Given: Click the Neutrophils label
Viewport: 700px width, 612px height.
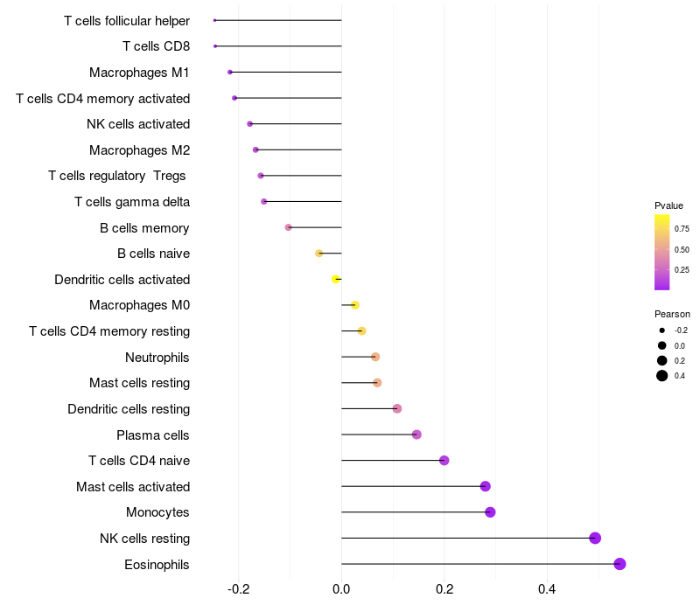Looking at the screenshot, I should (x=157, y=358).
